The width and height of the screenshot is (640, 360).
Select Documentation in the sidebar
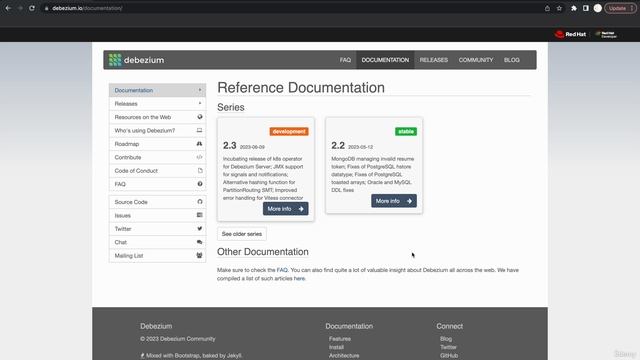(157, 90)
